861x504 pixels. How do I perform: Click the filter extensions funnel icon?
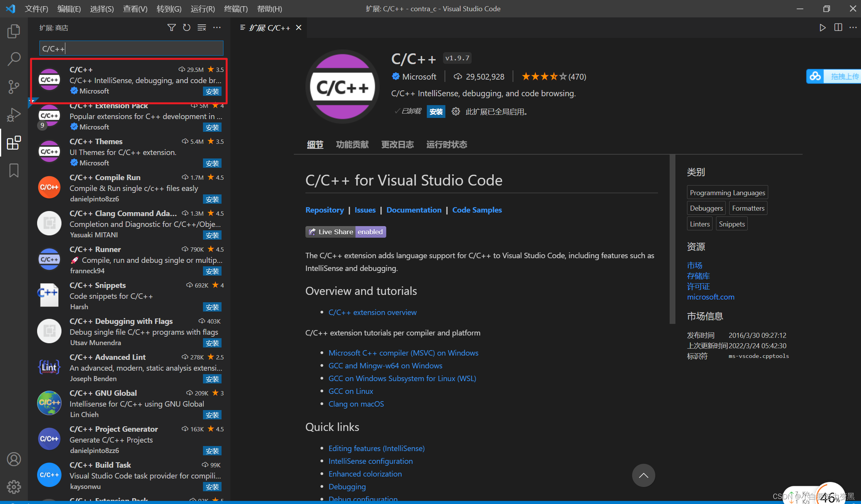pos(171,27)
